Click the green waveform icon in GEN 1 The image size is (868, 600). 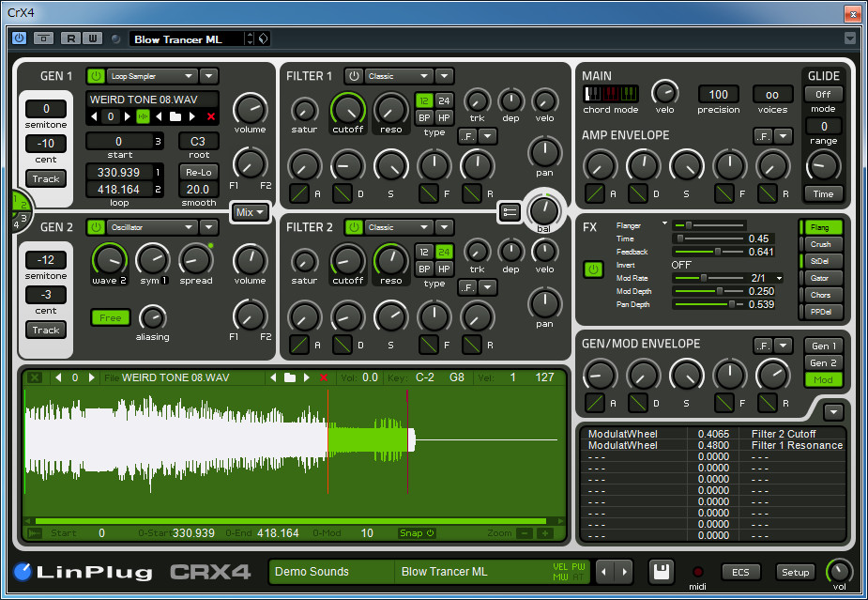pos(143,116)
